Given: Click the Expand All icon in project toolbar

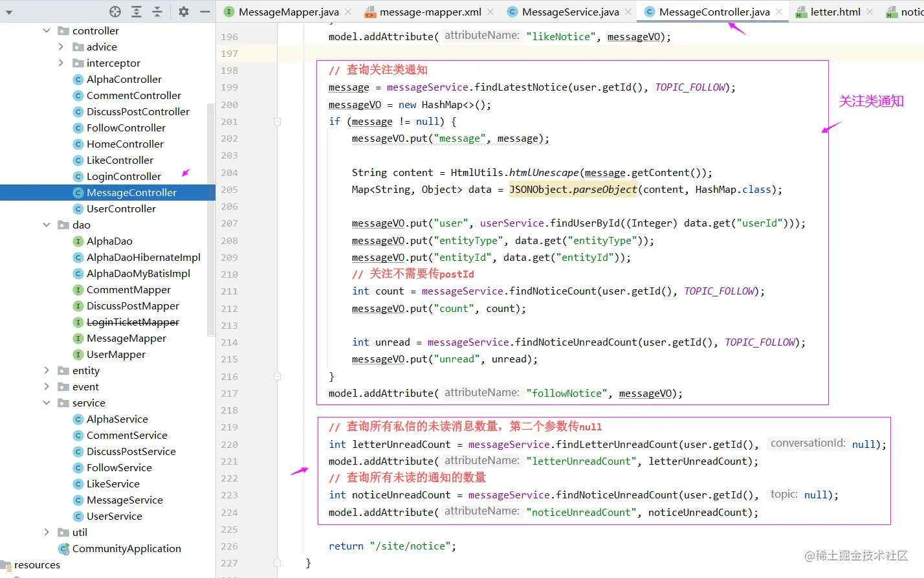Looking at the screenshot, I should click(x=137, y=12).
